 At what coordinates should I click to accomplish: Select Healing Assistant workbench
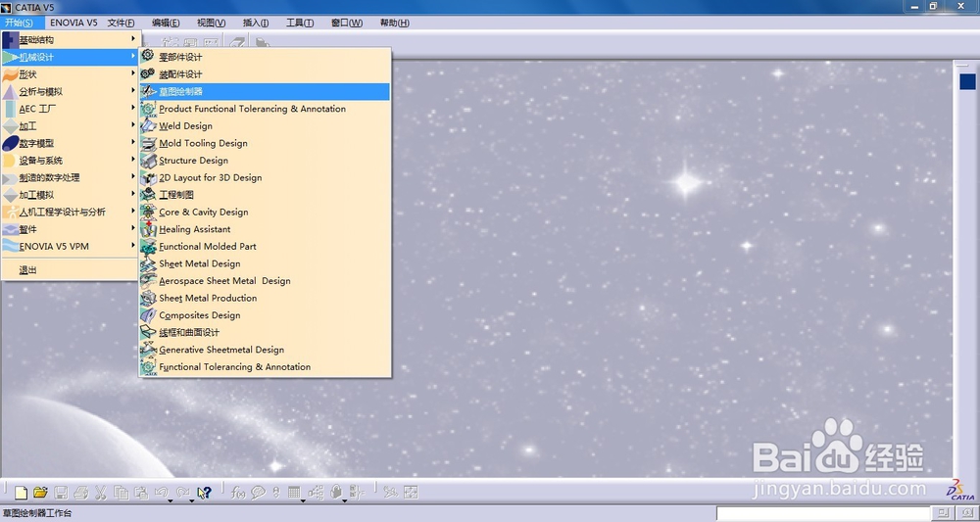pos(265,229)
